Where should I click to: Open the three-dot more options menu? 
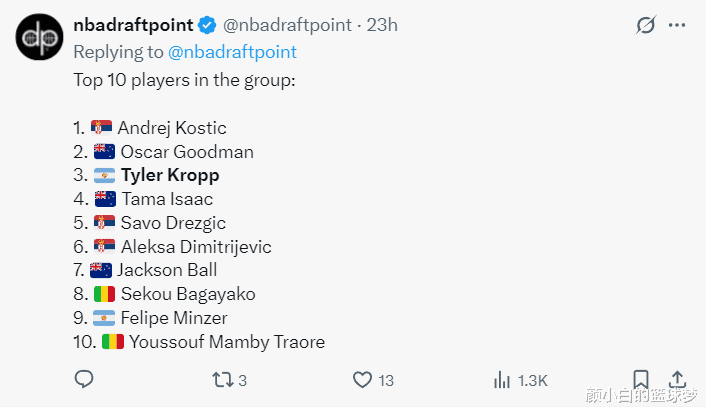[x=677, y=25]
